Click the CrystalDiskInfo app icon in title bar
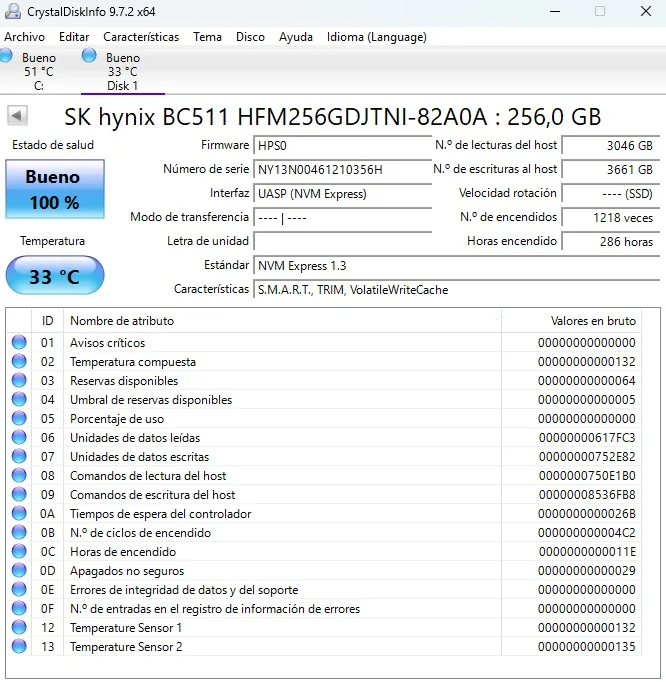The width and height of the screenshot is (666, 682). pos(13,11)
